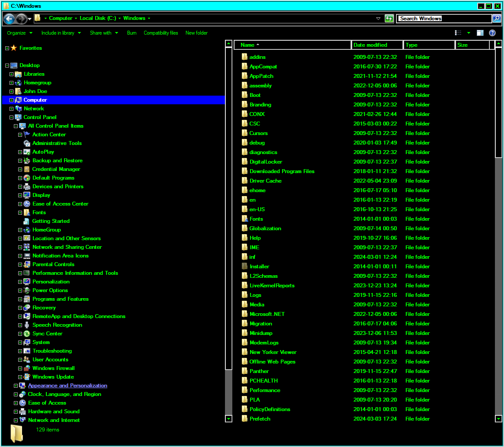Viewport: 504px width, 447px height.
Task: Open the address bar history dropdown
Action: click(x=378, y=19)
